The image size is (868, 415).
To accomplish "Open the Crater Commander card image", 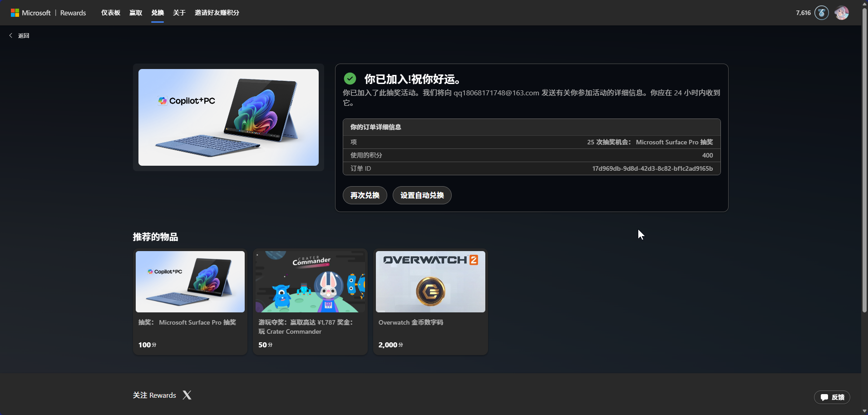I will pos(311,282).
